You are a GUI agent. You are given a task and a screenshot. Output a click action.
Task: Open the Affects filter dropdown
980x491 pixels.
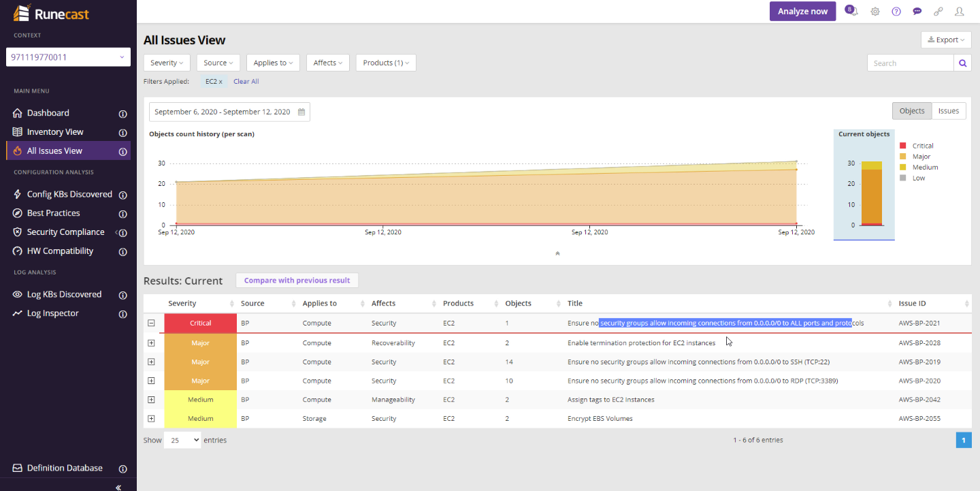328,63
